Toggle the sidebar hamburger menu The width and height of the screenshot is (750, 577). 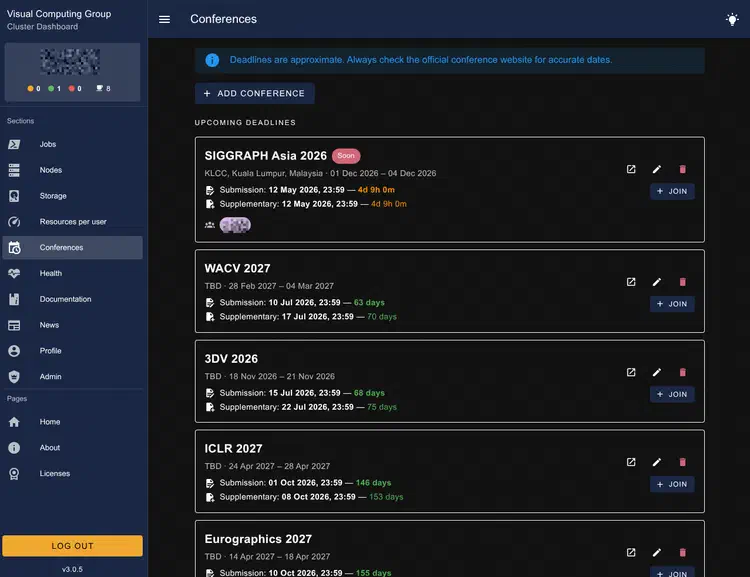[x=164, y=19]
